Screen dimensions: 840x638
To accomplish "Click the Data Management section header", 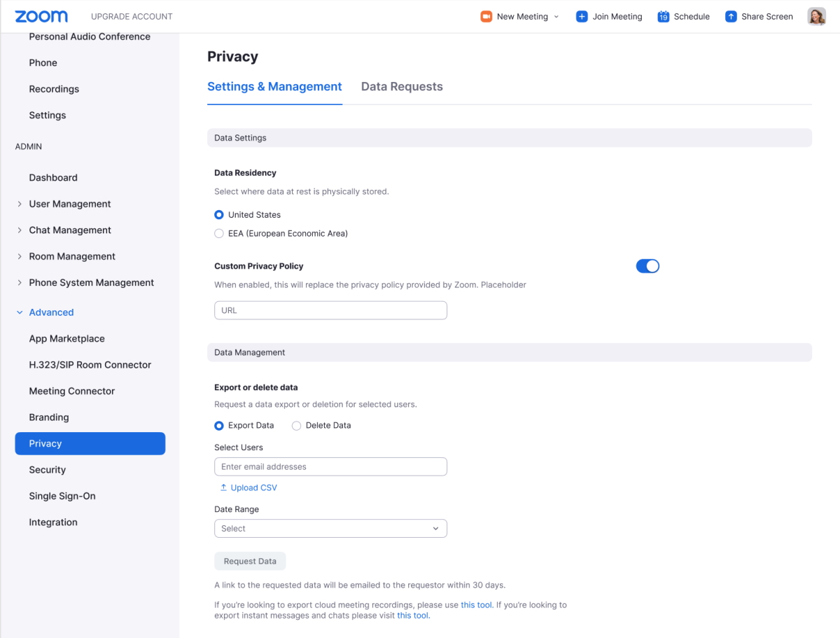I will [x=510, y=352].
